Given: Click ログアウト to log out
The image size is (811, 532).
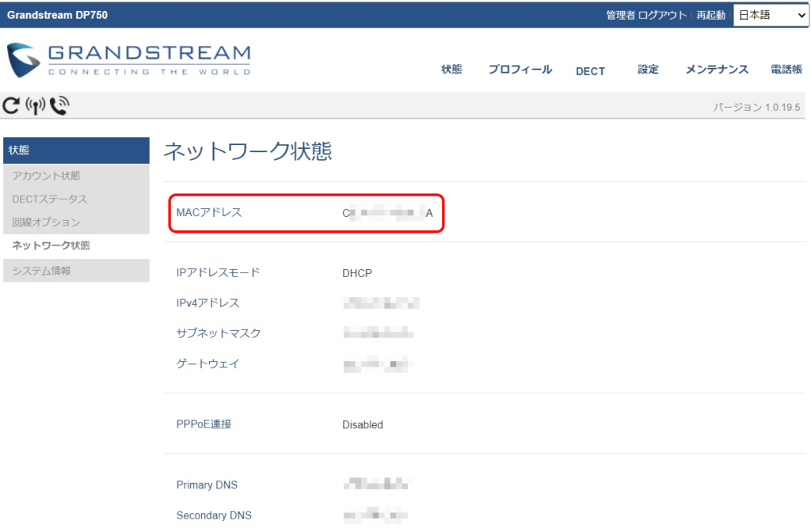Looking at the screenshot, I should coord(662,15).
